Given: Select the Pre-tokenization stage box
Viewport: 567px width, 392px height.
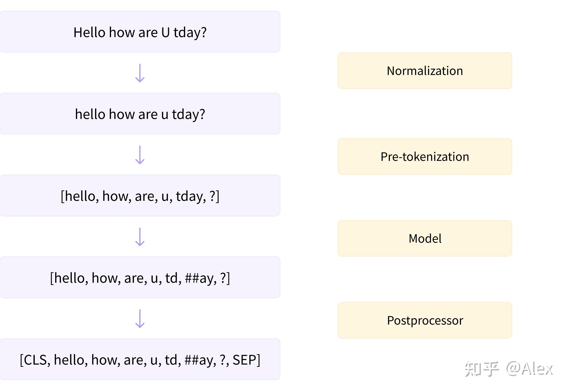Looking at the screenshot, I should click(425, 157).
